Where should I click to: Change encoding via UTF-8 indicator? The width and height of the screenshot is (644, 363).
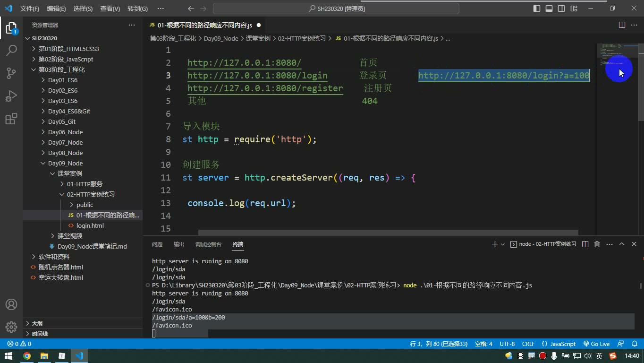click(x=507, y=344)
